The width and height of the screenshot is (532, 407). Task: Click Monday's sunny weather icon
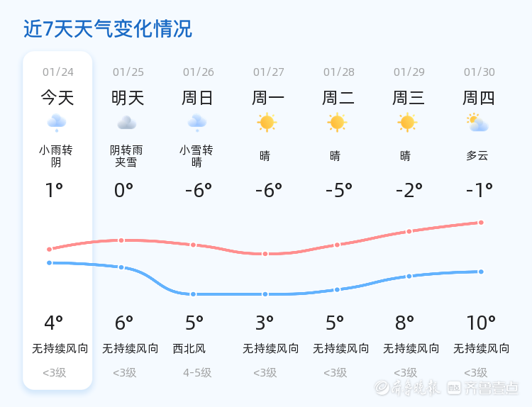(267, 123)
